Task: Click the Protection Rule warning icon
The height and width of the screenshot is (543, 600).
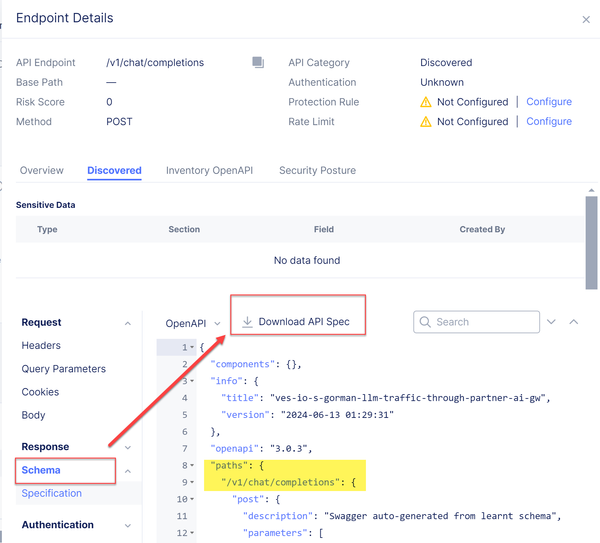Action: pos(426,102)
